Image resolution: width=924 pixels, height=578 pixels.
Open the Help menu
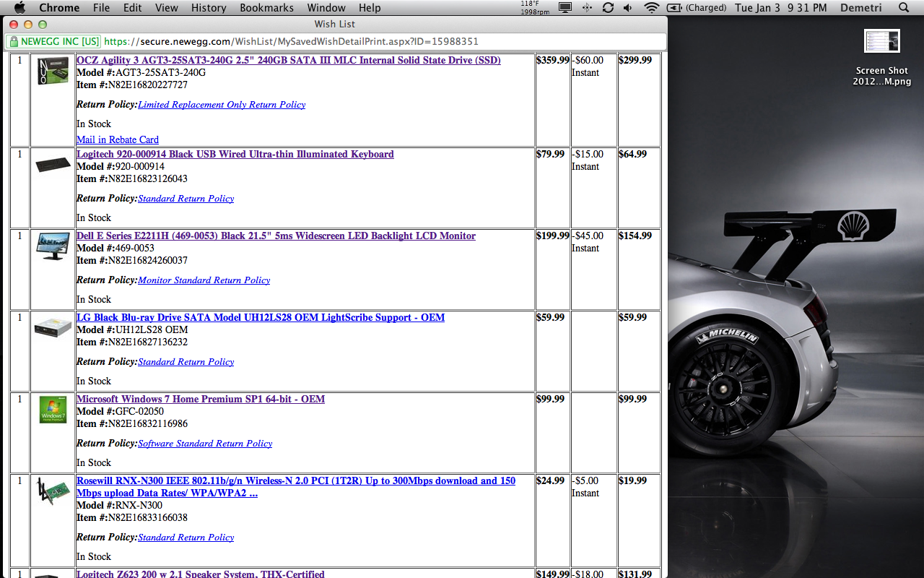point(370,7)
